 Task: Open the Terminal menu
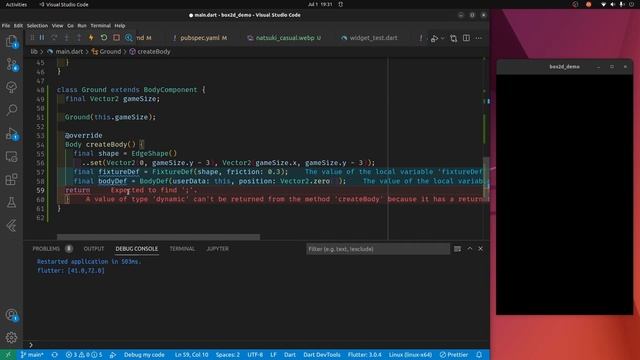(x=100, y=25)
